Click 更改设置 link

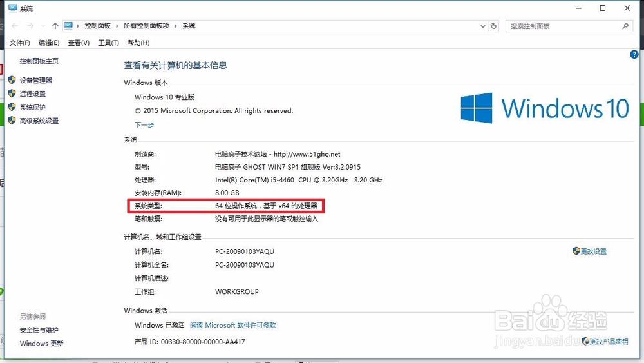(594, 251)
